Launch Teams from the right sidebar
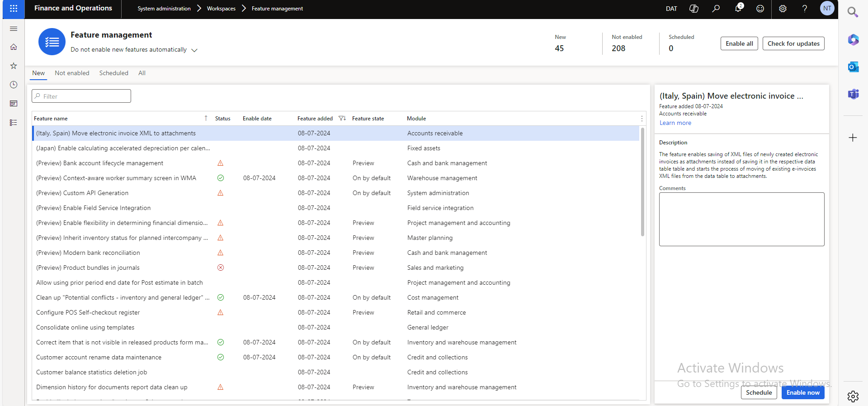868x406 pixels. [853, 94]
